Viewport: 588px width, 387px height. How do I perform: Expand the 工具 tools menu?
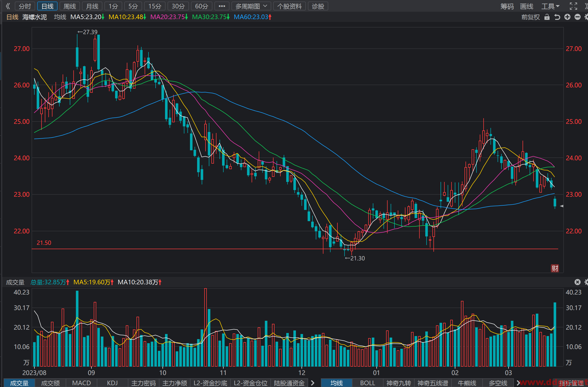click(x=550, y=6)
